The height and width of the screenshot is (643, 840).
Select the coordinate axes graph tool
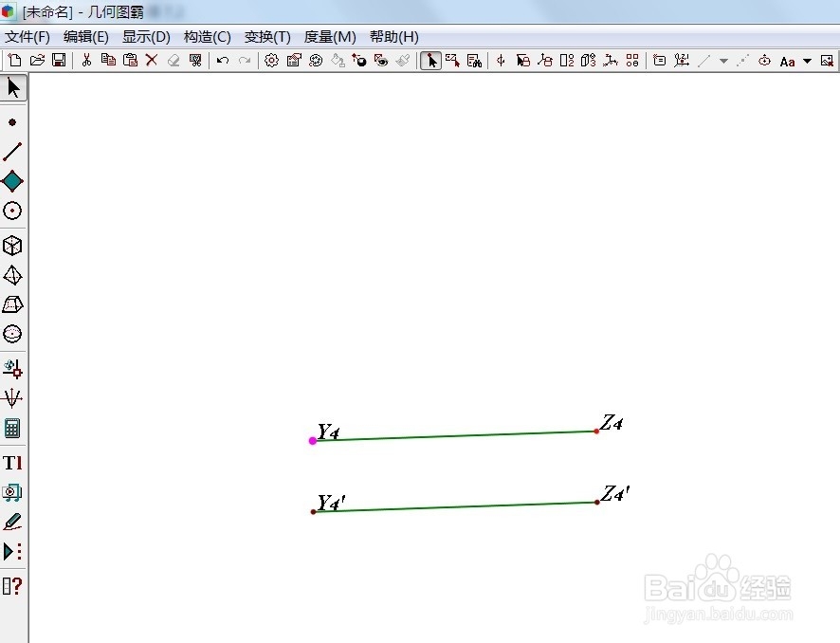(12, 398)
